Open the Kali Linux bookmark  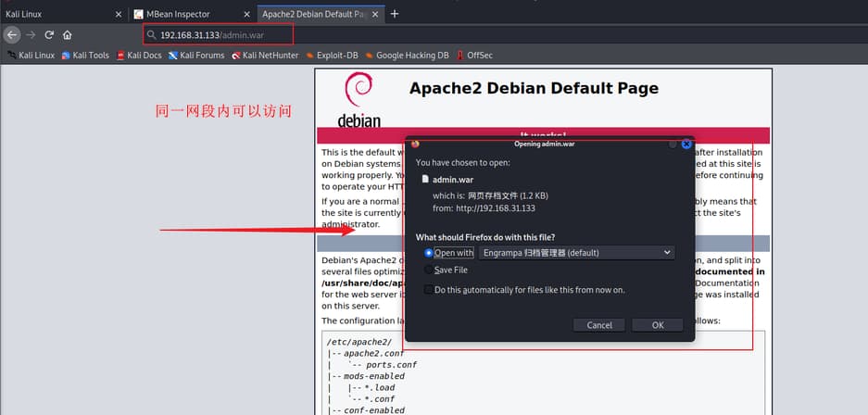point(31,56)
